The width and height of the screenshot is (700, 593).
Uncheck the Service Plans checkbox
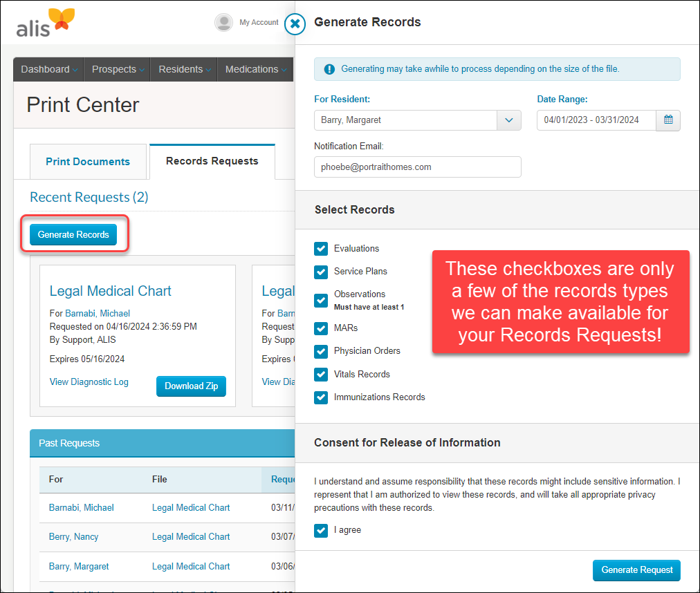(320, 272)
